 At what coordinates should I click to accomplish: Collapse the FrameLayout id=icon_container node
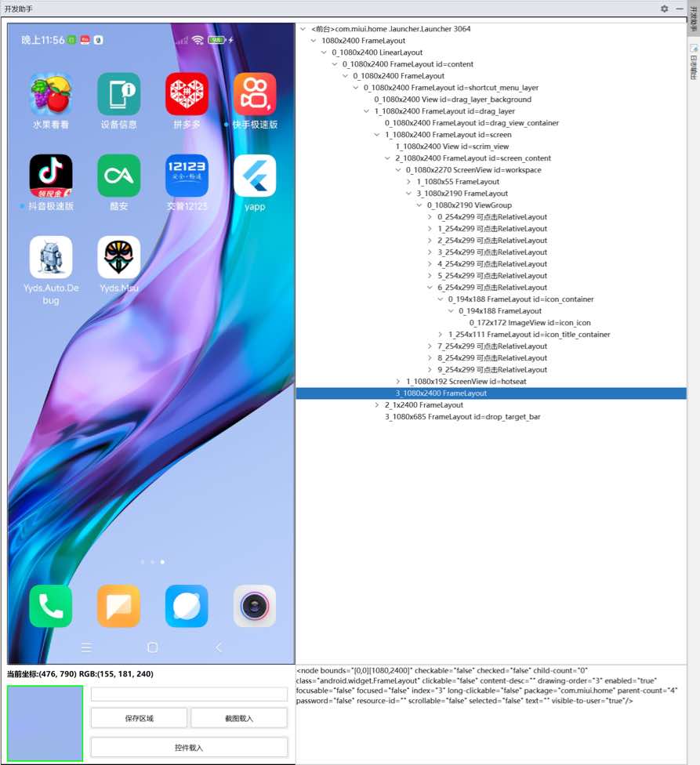tap(441, 299)
